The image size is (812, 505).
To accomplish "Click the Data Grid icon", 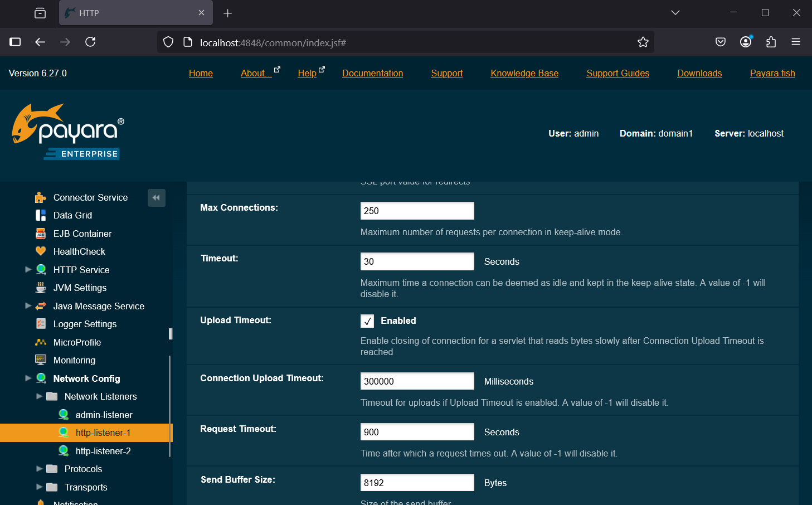I will coord(41,215).
